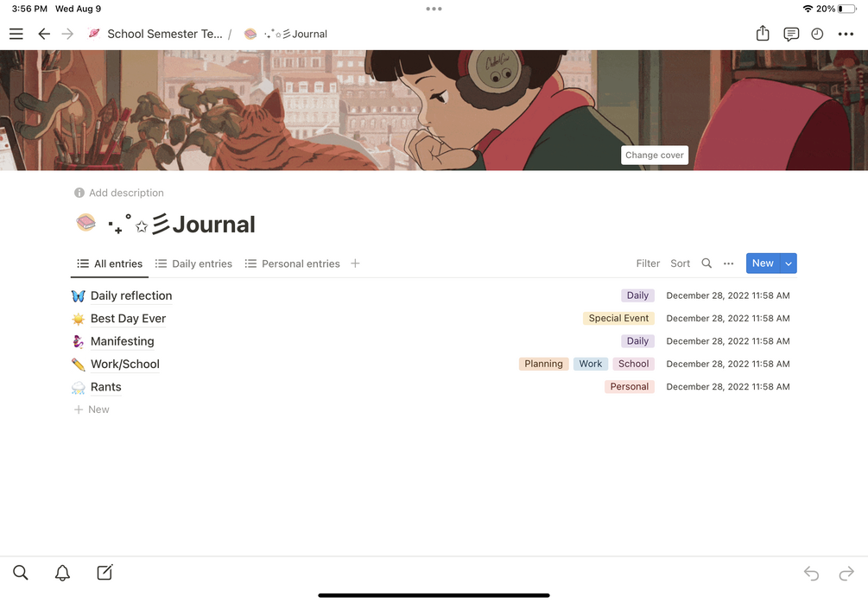Click the date on Manifesting row
The height and width of the screenshot is (603, 868).
coord(728,341)
